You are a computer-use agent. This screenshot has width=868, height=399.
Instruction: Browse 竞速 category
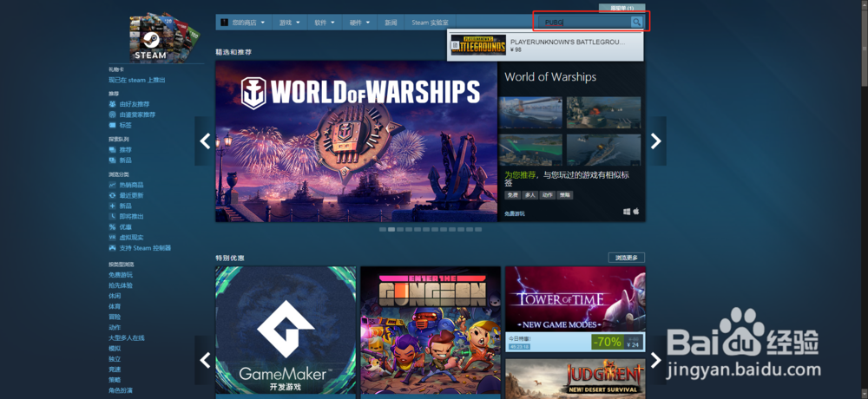[x=115, y=370]
